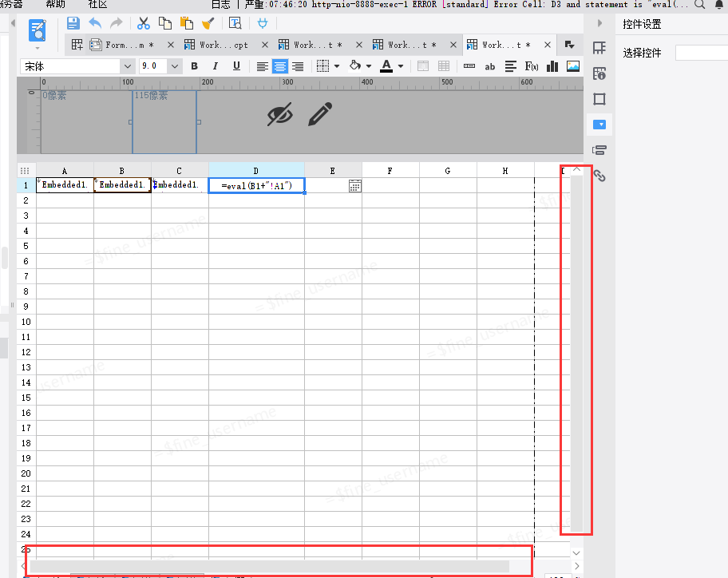Image resolution: width=728 pixels, height=578 pixels.
Task: Open cell element panel icon
Action: (x=599, y=48)
